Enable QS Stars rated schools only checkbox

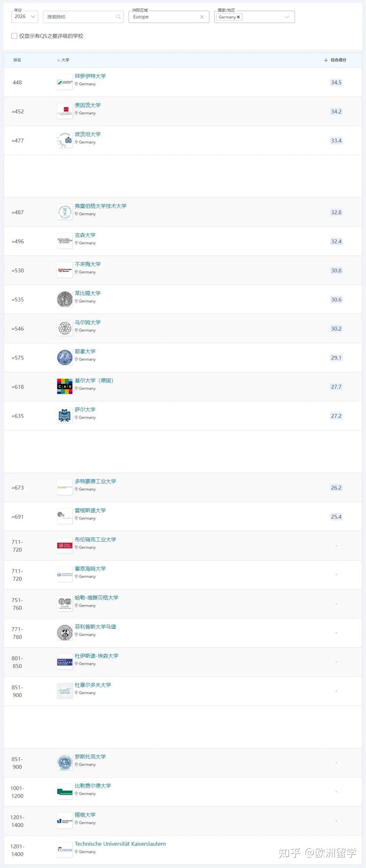pos(14,36)
